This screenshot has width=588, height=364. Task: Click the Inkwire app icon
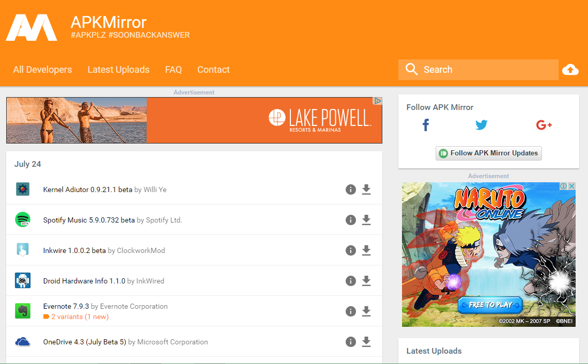coord(23,250)
